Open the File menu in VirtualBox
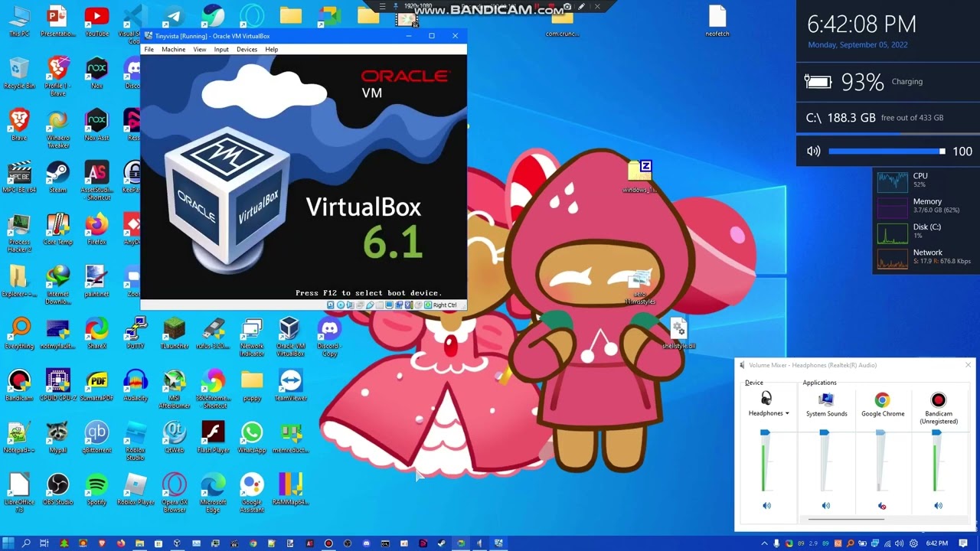The image size is (980, 551). coord(149,49)
